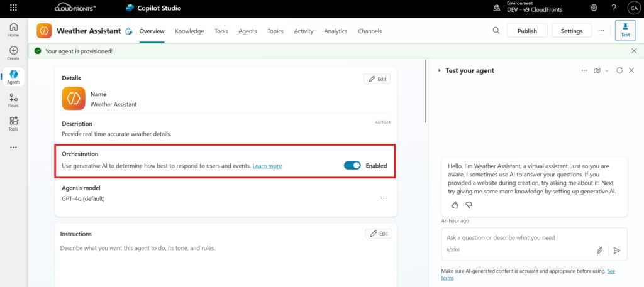Viewport: 644px width, 287px height.
Task: Switch to the Activity tab
Action: coord(304,31)
